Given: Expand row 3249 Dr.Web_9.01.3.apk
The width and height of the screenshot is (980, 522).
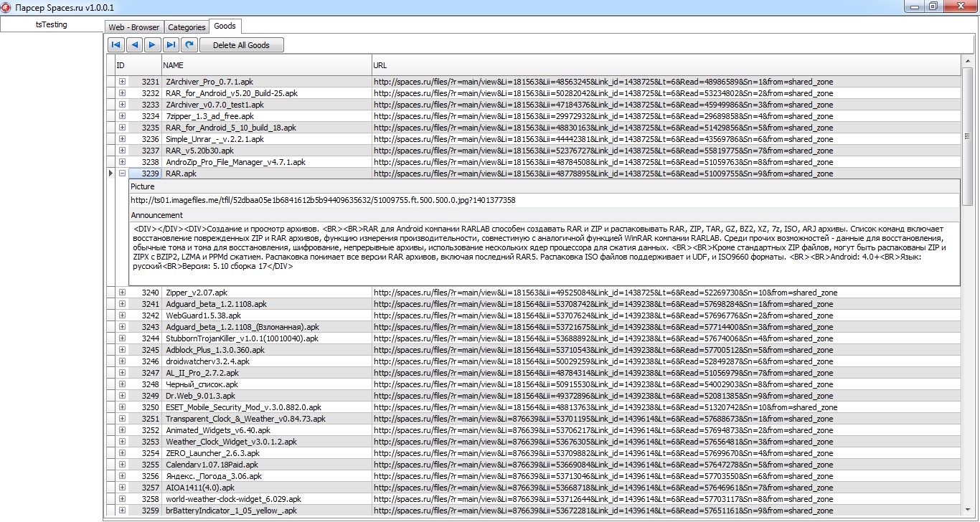Looking at the screenshot, I should tap(122, 396).
